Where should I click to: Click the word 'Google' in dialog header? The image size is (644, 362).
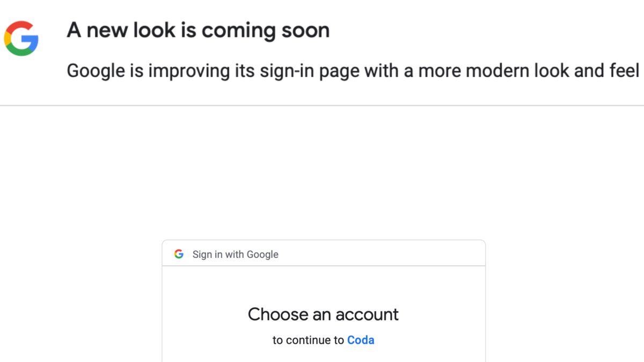pos(262,254)
